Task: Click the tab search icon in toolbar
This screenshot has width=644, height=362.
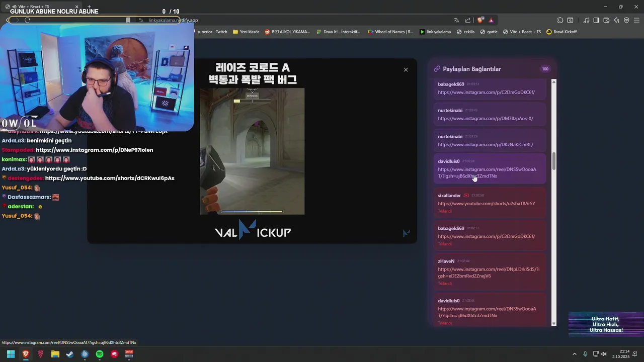Action: 570,20
